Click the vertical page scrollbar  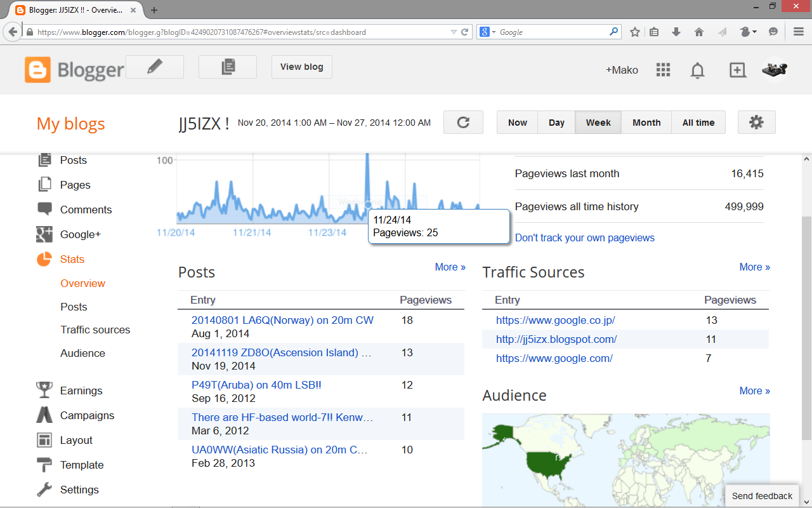(x=806, y=328)
